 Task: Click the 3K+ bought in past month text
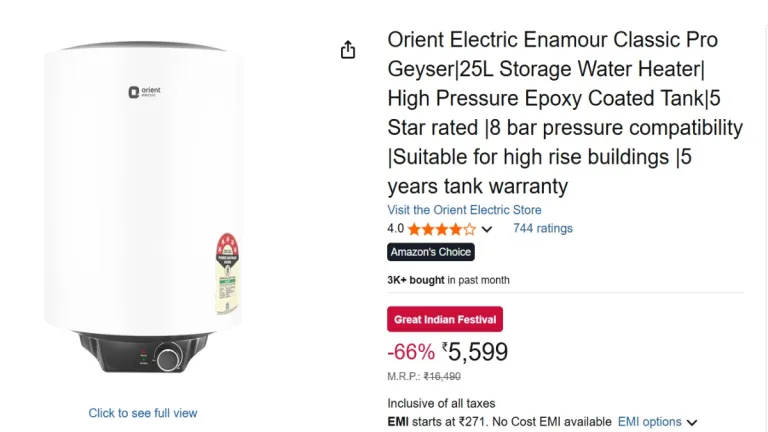448,280
